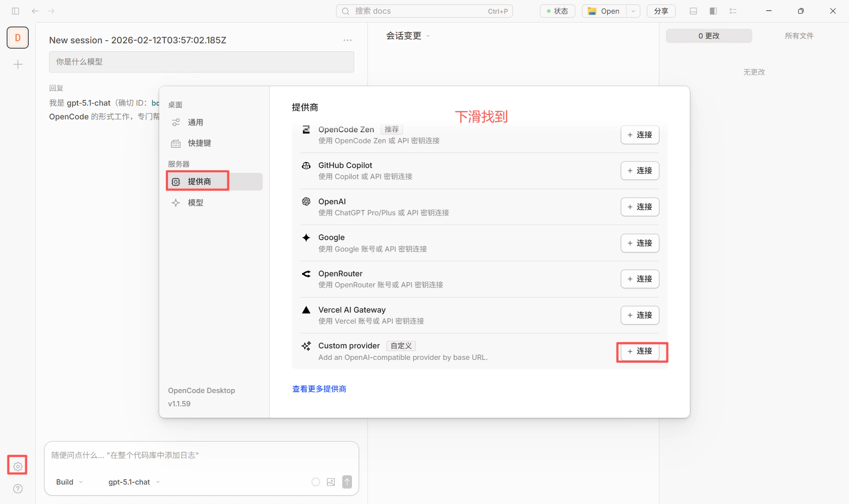This screenshot has width=849, height=504.
Task: Toggle the sidebar panel visibility
Action: [x=15, y=11]
